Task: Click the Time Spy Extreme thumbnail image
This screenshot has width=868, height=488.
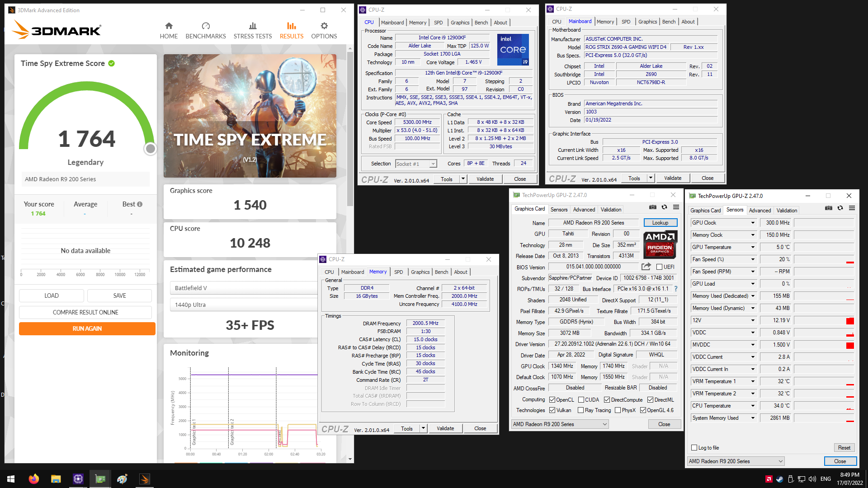Action: click(x=250, y=116)
